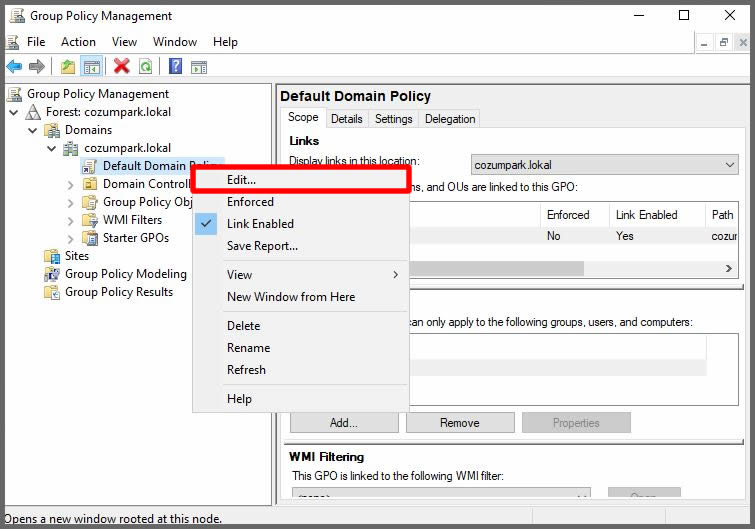Click the Forward arrow toolbar icon
Screen dimensions: 755x529
click(37, 66)
